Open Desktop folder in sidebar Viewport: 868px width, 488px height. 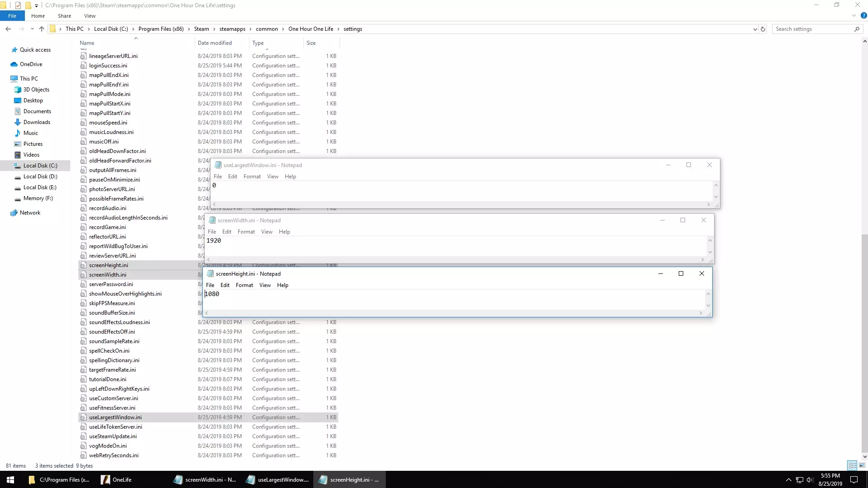click(x=33, y=100)
